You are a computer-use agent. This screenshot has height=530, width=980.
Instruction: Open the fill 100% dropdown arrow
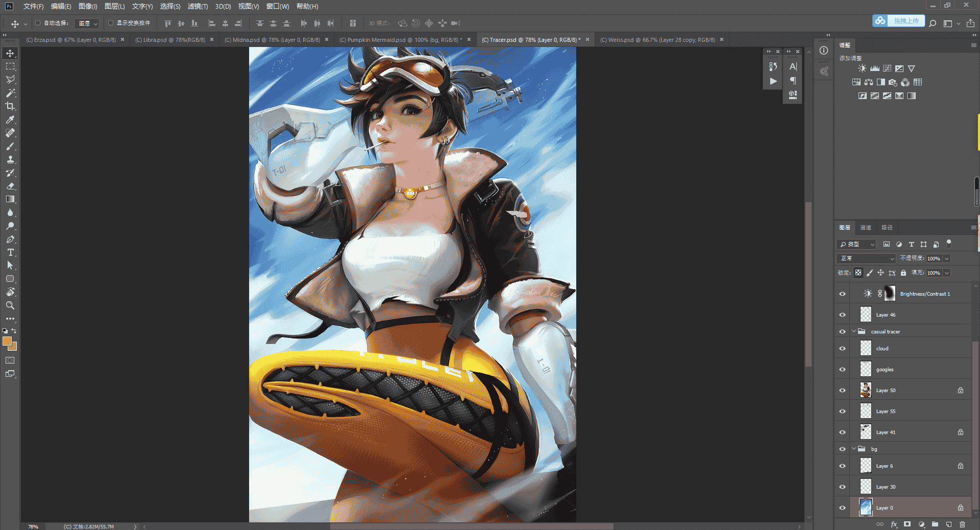tap(947, 273)
